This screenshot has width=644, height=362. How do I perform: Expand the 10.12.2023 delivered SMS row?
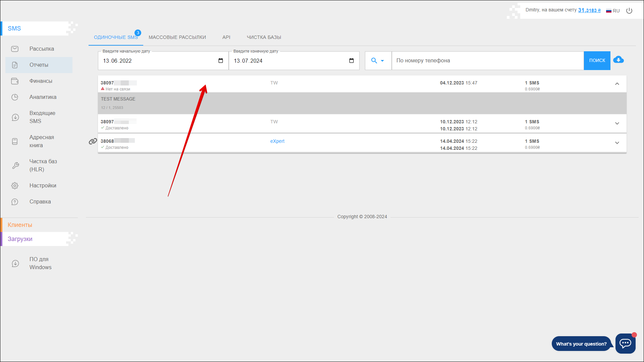pos(617,123)
